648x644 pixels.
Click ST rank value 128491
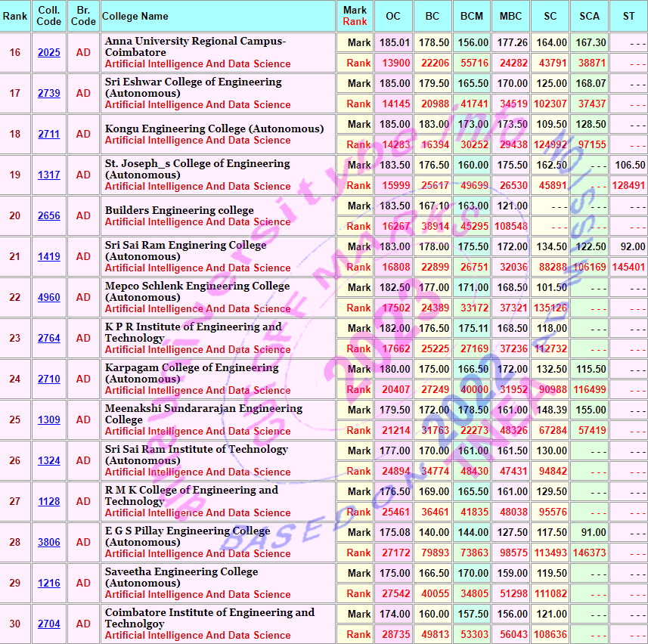(628, 185)
